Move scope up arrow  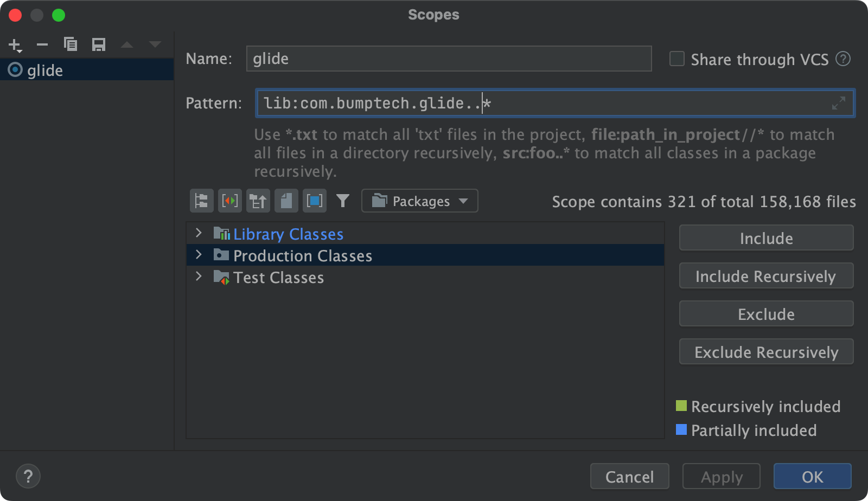click(127, 44)
